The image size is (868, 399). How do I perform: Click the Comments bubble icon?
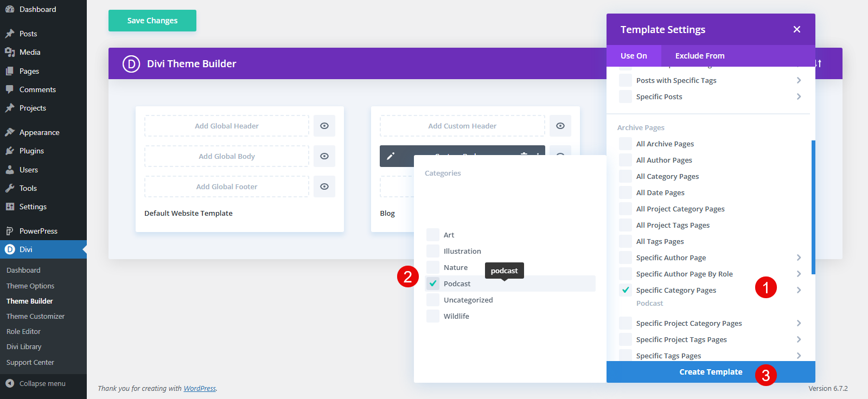tap(10, 89)
